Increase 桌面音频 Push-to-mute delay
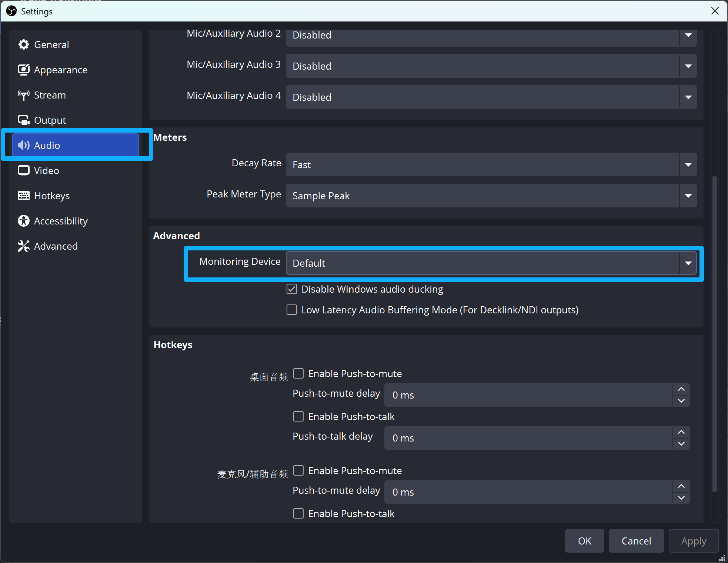The height and width of the screenshot is (563, 728). click(x=681, y=389)
